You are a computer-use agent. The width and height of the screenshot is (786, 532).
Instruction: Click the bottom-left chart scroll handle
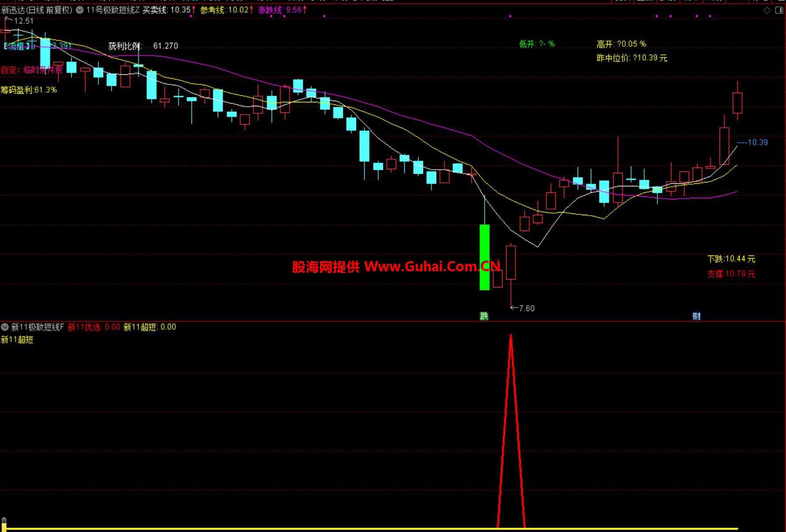pyautogui.click(x=4, y=524)
